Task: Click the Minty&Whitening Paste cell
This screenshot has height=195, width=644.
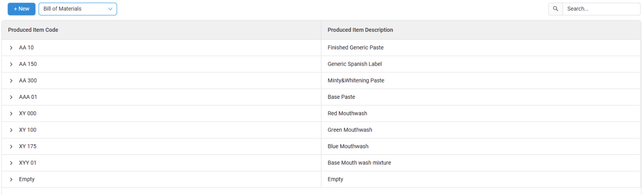Action: point(356,81)
